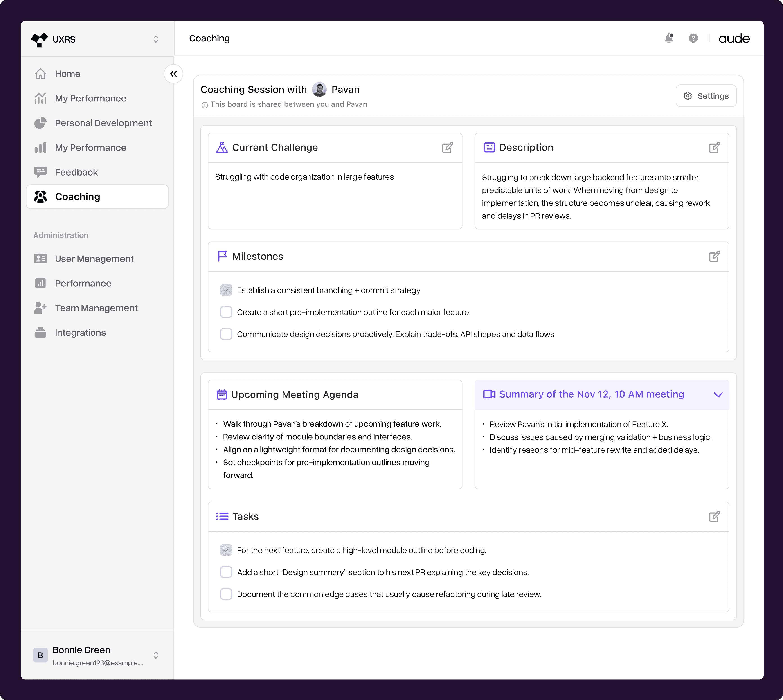Check the Document common edge cases task
Screen dimensions: 783x700
pos(226,594)
